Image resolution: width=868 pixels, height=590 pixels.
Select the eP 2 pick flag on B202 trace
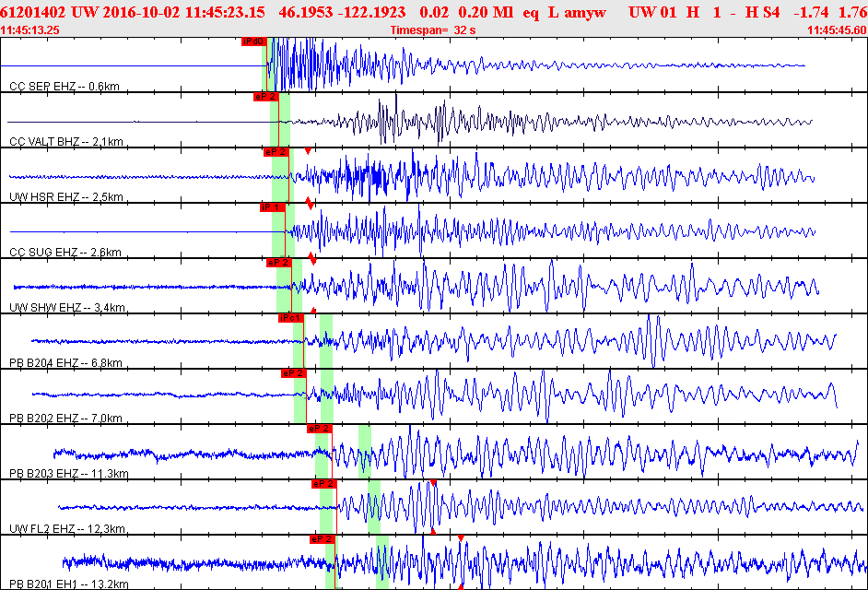pyautogui.click(x=293, y=373)
